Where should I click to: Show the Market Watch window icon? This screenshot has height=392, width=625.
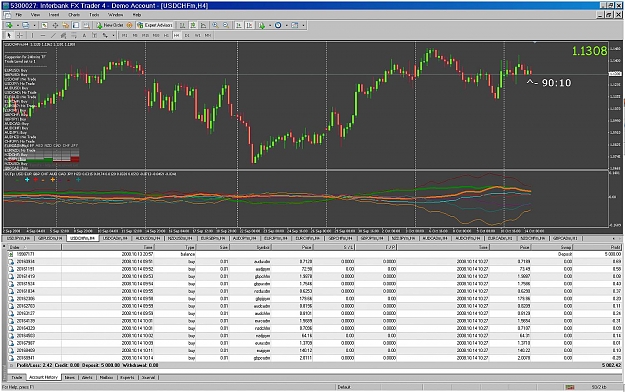(x=44, y=25)
